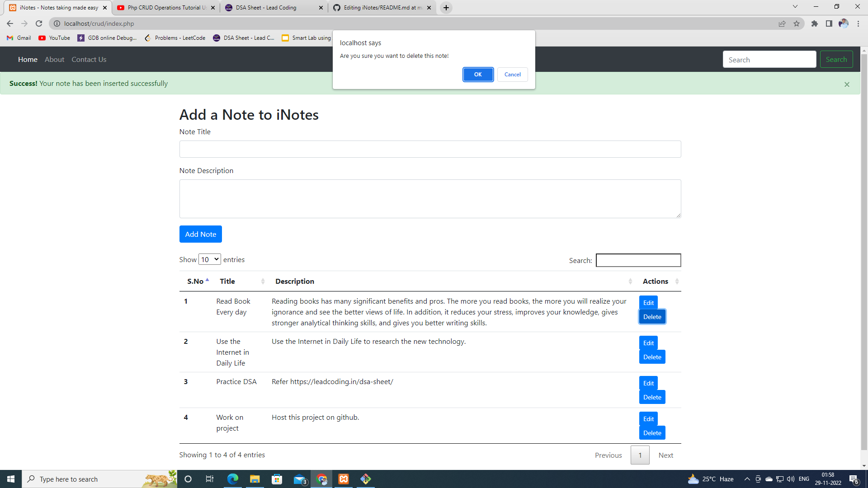Focus the Note Title input
The height and width of the screenshot is (488, 868).
[430, 149]
